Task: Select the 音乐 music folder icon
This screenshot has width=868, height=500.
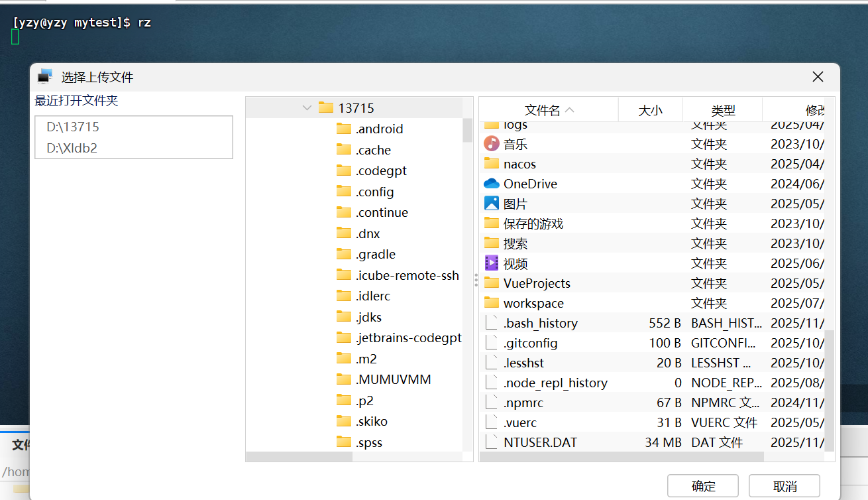Action: [491, 143]
